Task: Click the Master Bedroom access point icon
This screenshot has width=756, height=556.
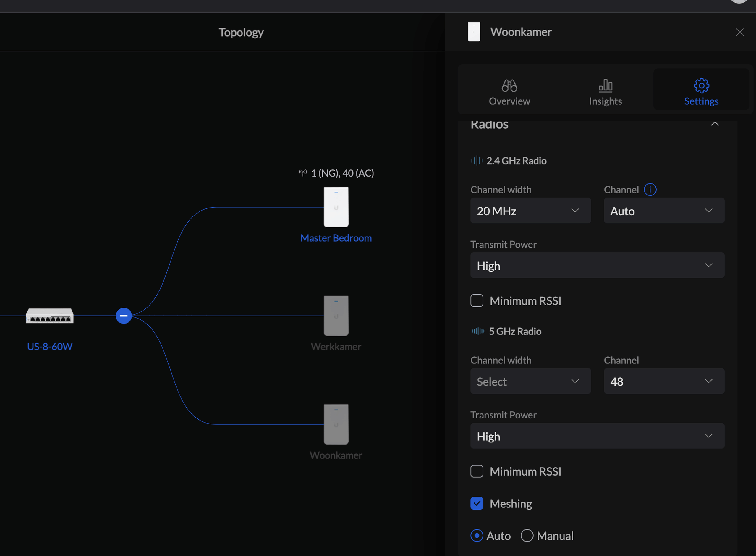Action: (x=336, y=207)
